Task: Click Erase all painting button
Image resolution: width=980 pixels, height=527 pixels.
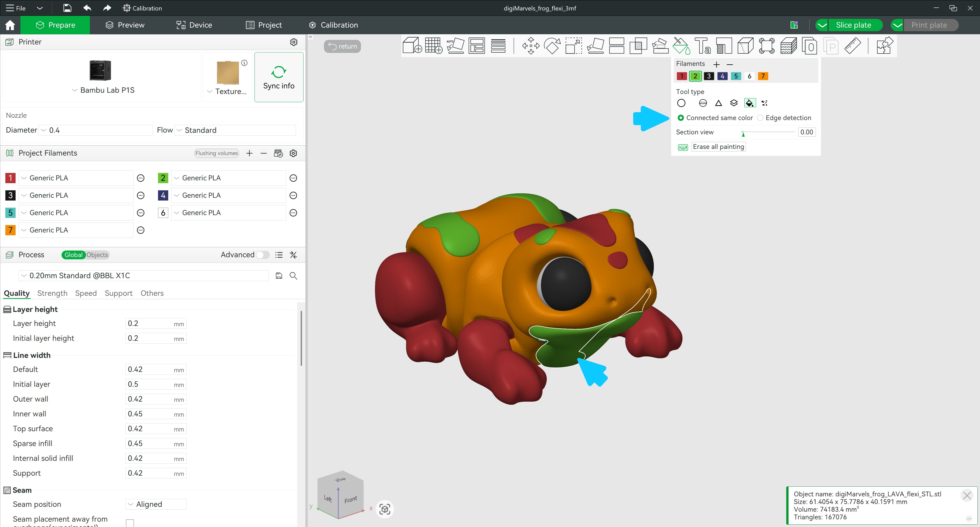Action: 718,147
